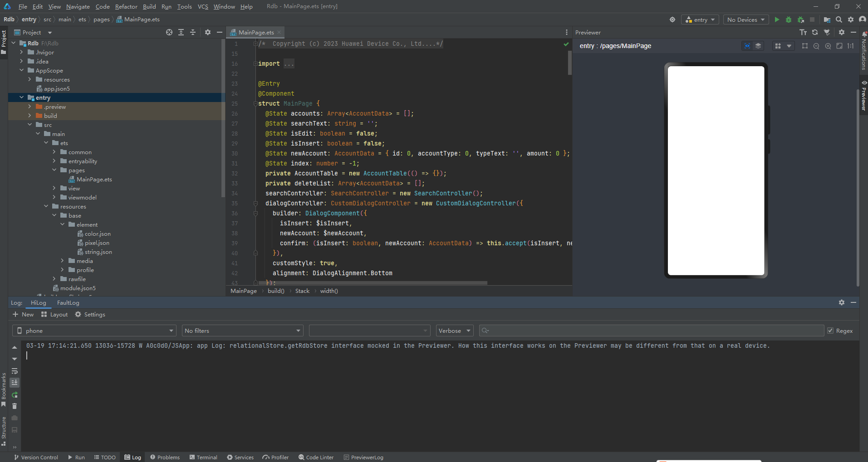Restart log with green reload icon

tap(15, 394)
